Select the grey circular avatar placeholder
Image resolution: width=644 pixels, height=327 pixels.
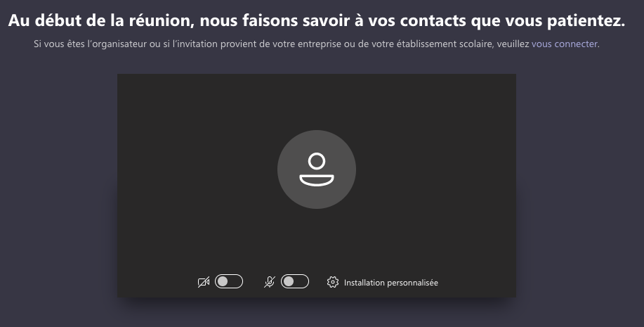[317, 169]
